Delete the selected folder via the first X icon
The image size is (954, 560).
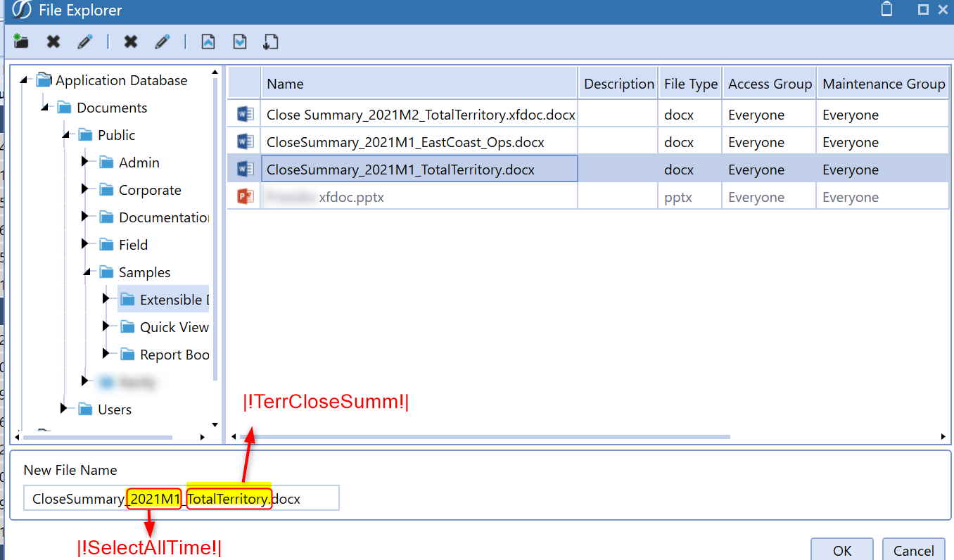(53, 42)
